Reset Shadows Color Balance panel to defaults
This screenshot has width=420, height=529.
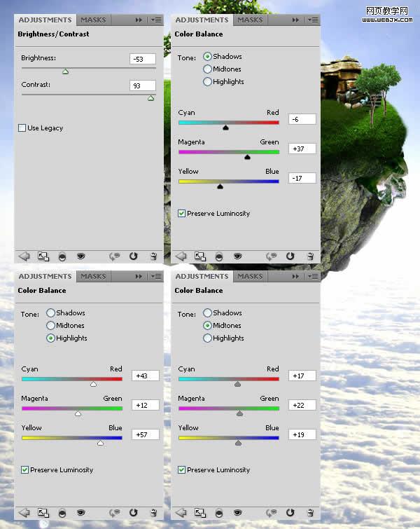pyautogui.click(x=290, y=256)
